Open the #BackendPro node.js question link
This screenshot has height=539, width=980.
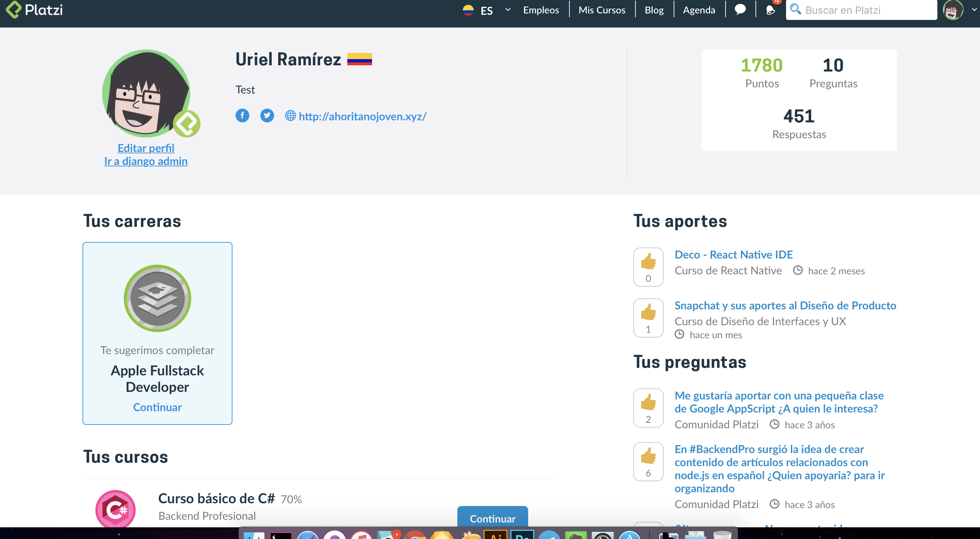(x=780, y=469)
